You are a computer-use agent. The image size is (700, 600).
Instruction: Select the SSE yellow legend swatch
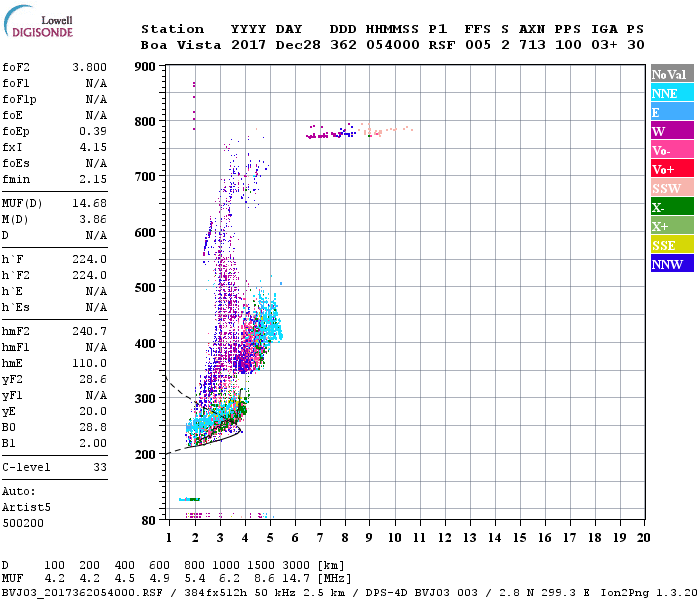(x=672, y=245)
